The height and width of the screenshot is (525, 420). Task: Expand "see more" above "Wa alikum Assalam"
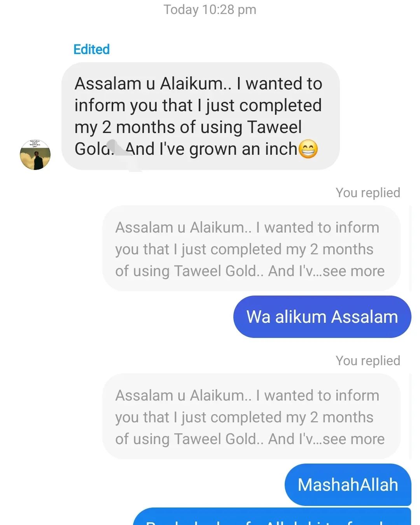coord(353,271)
